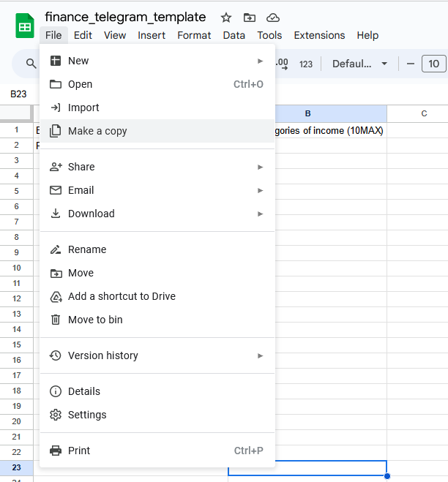Click the font size field showing 10
448x482 pixels.
point(433,64)
